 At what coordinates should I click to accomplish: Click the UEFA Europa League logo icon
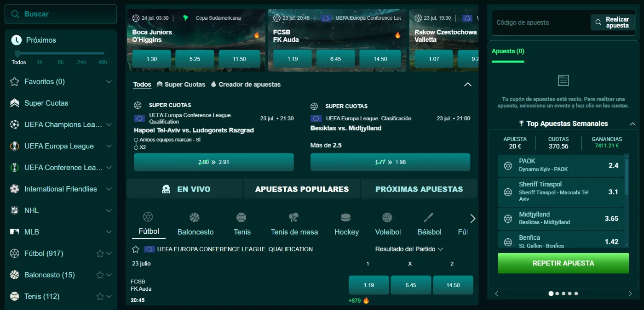(15, 146)
